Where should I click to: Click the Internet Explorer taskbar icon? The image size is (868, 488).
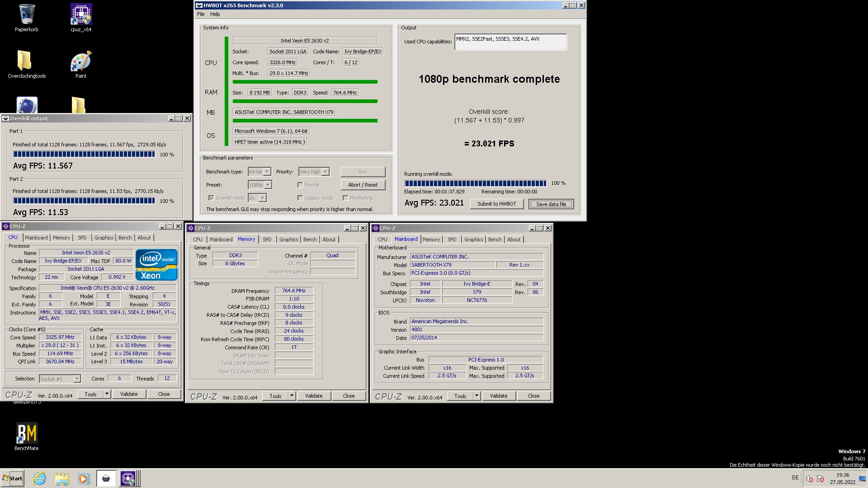pyautogui.click(x=40, y=479)
